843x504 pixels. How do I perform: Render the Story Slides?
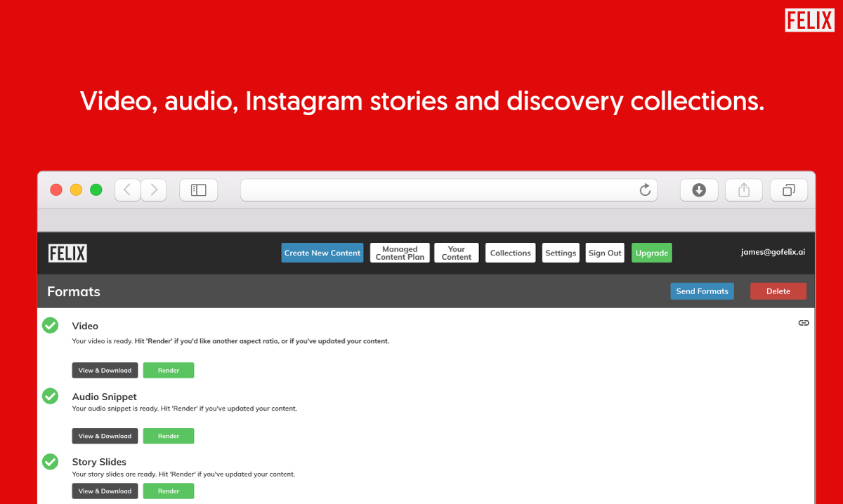click(x=169, y=491)
